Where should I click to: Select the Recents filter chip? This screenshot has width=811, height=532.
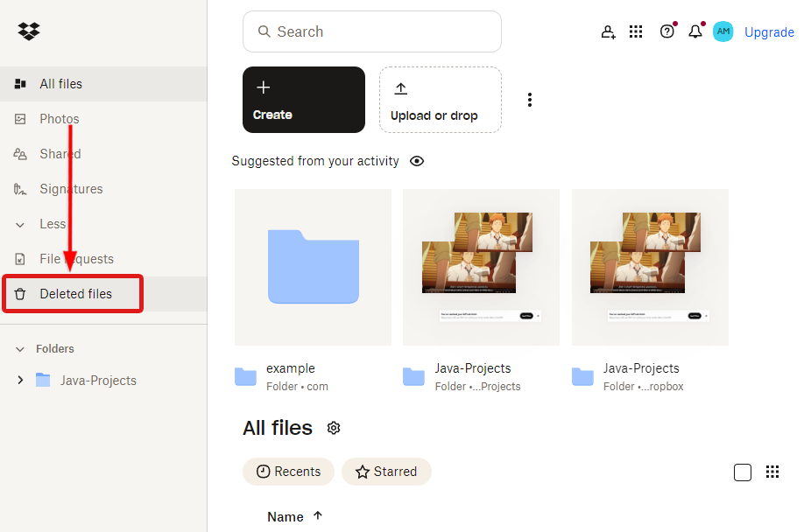pyautogui.click(x=289, y=472)
